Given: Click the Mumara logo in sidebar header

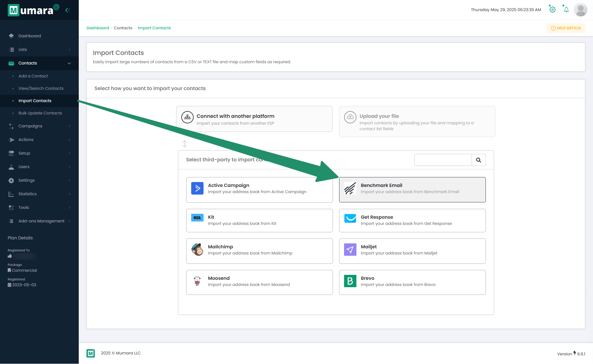Looking at the screenshot, I should 33,10.
